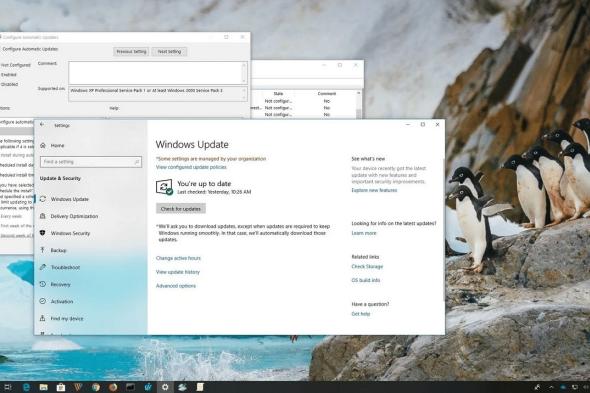Screen dimensions: 590x393
Task: Sort by State column in policy list
Action: coord(278,93)
